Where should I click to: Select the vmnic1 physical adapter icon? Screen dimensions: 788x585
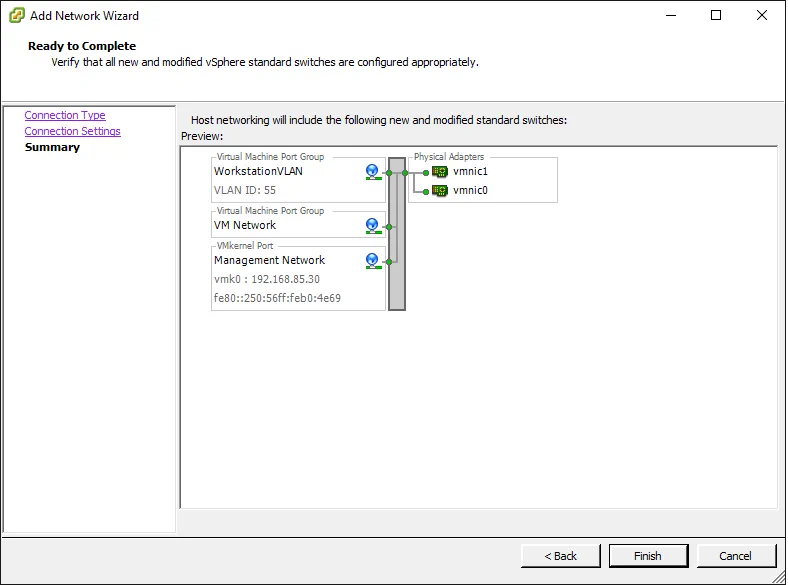440,172
